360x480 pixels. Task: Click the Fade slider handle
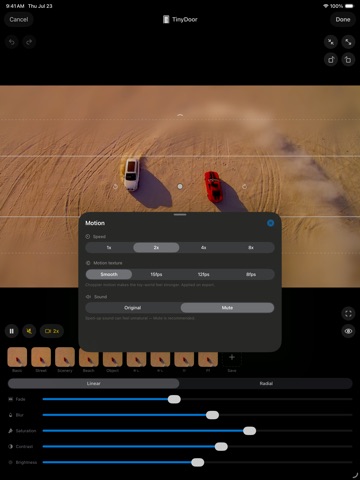click(x=174, y=399)
